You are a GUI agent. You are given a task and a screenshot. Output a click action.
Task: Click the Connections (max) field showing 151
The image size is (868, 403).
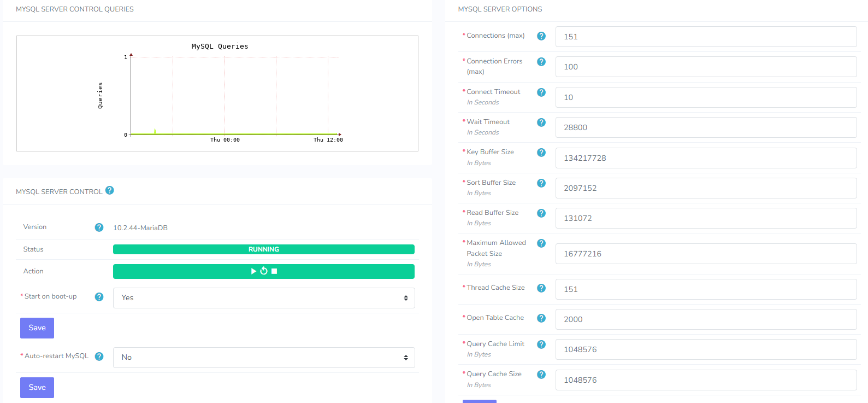[x=706, y=37]
